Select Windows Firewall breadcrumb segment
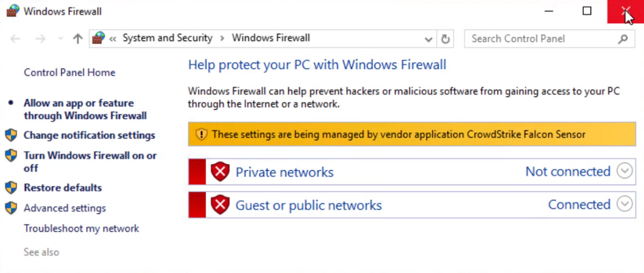The width and height of the screenshot is (644, 273). click(x=271, y=38)
